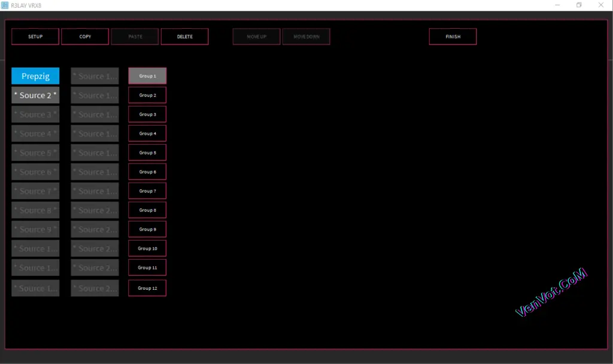Select the Source 6 button

tap(35, 172)
